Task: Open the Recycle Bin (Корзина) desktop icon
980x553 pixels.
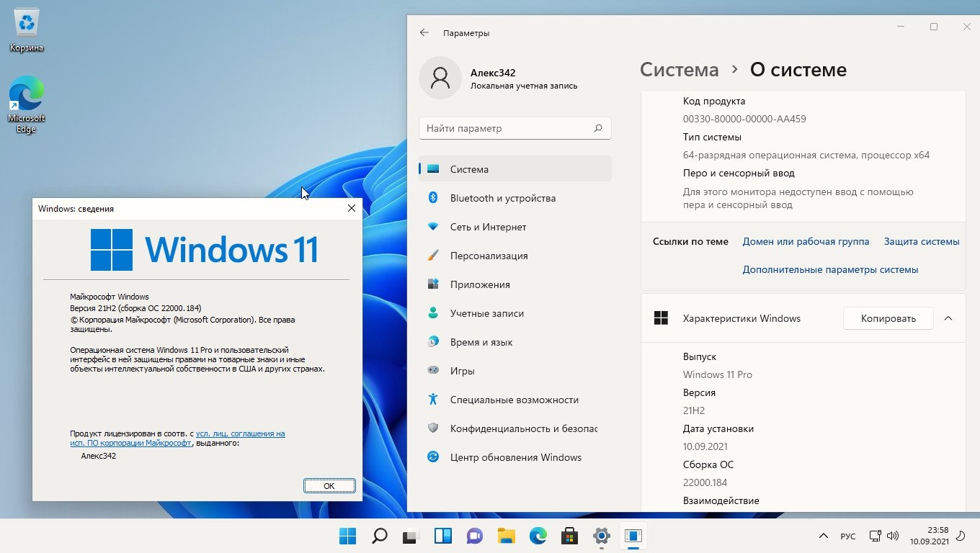Action: point(27,31)
